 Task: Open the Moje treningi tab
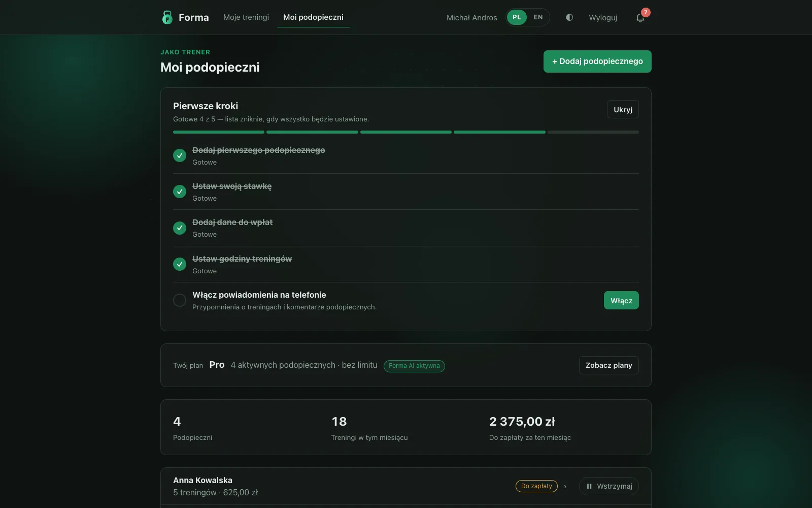(x=246, y=17)
